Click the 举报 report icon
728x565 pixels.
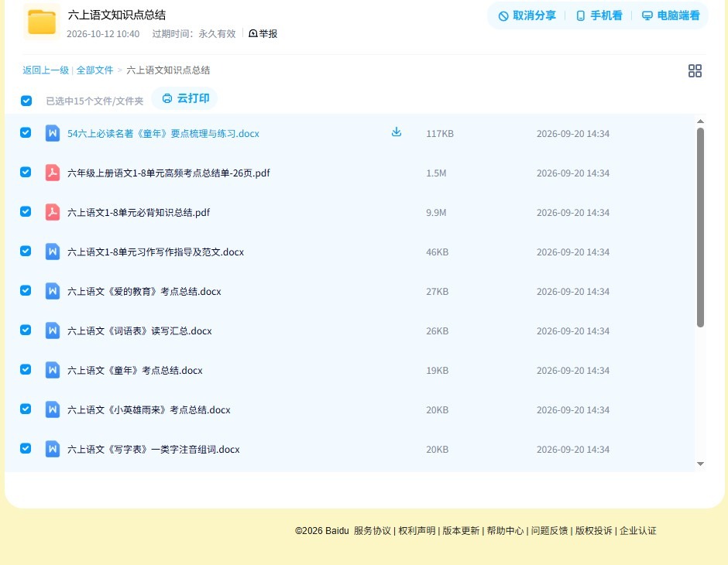(x=253, y=33)
